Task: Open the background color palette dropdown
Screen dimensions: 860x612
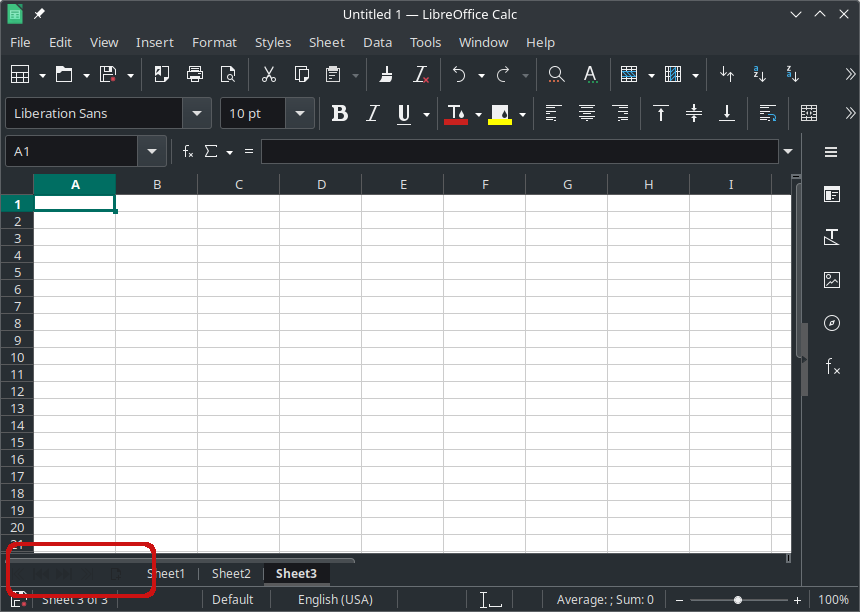Action: pyautogui.click(x=522, y=115)
